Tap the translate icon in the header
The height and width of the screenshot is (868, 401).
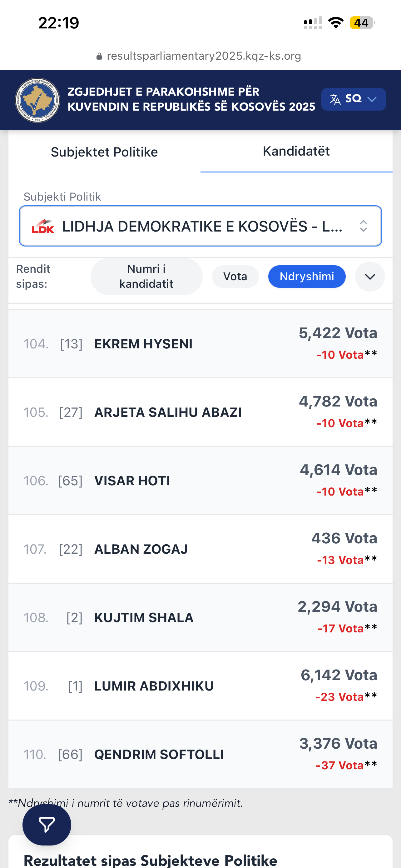[335, 99]
